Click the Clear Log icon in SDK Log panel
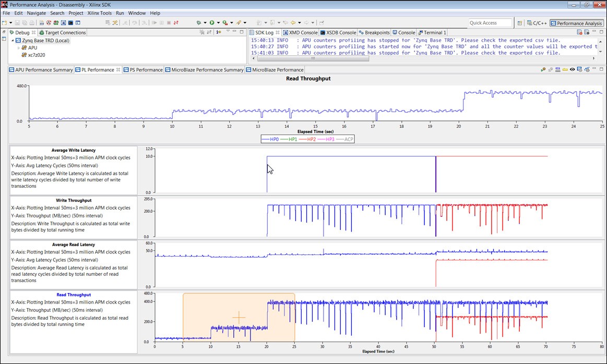607x364 pixels. 579,32
